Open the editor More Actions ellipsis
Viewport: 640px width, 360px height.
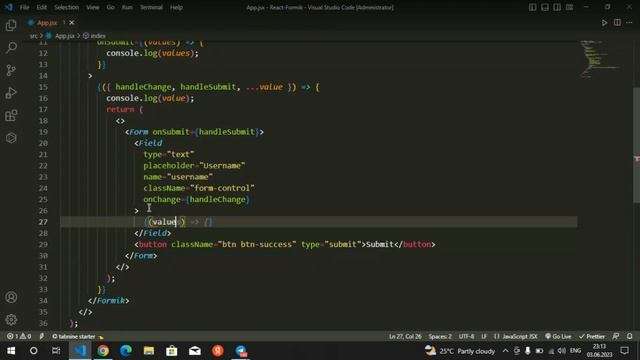point(629,22)
